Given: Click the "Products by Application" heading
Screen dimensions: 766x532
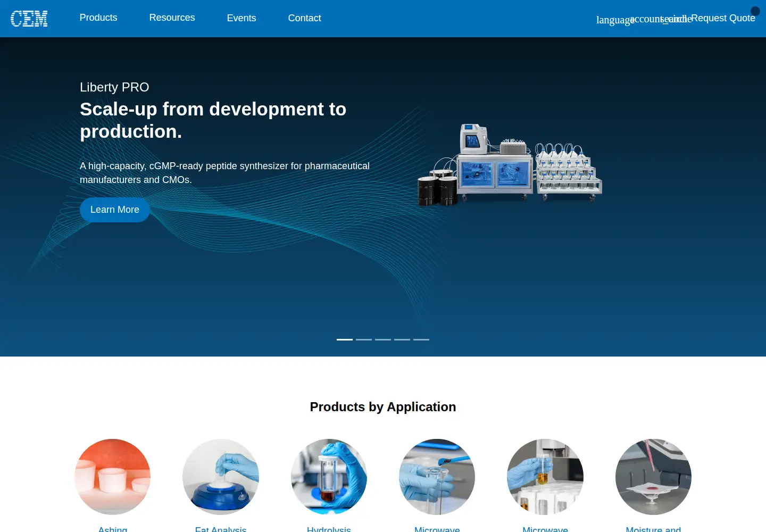Looking at the screenshot, I should [x=383, y=407].
